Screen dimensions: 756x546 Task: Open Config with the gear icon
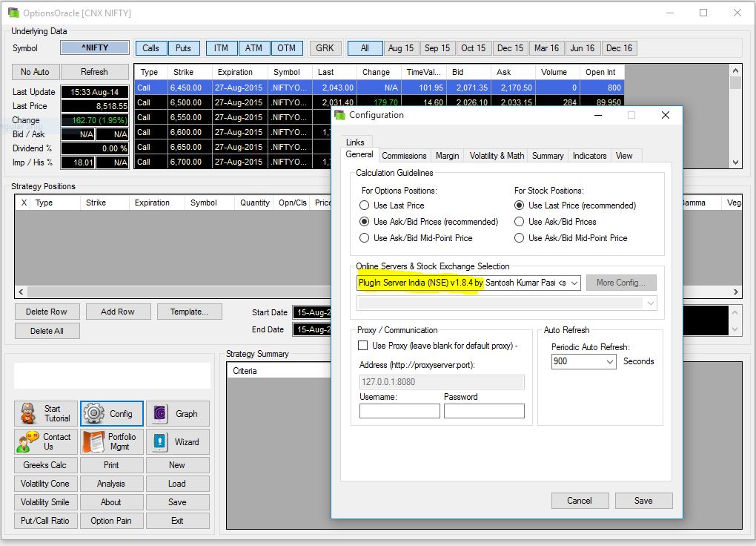click(112, 414)
